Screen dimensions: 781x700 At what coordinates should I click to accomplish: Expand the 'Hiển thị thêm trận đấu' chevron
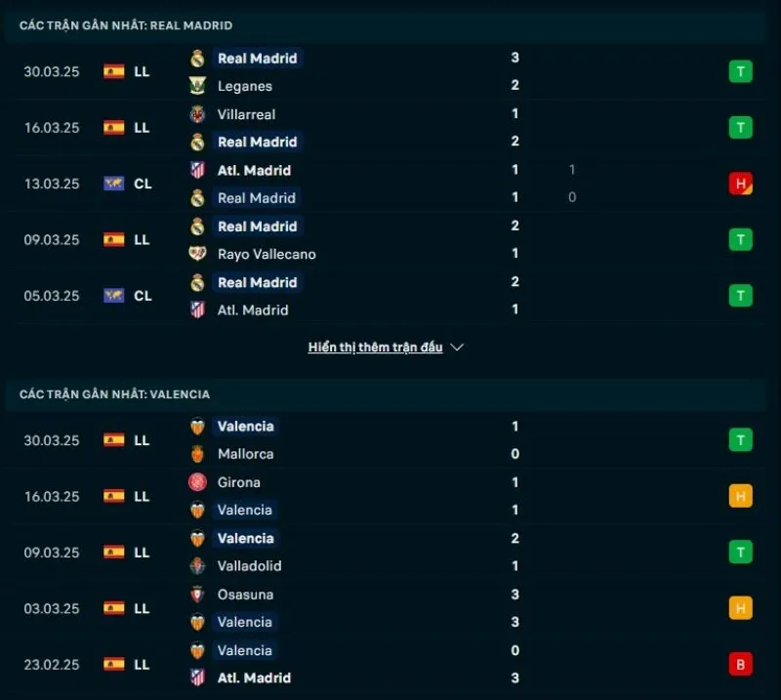457,348
